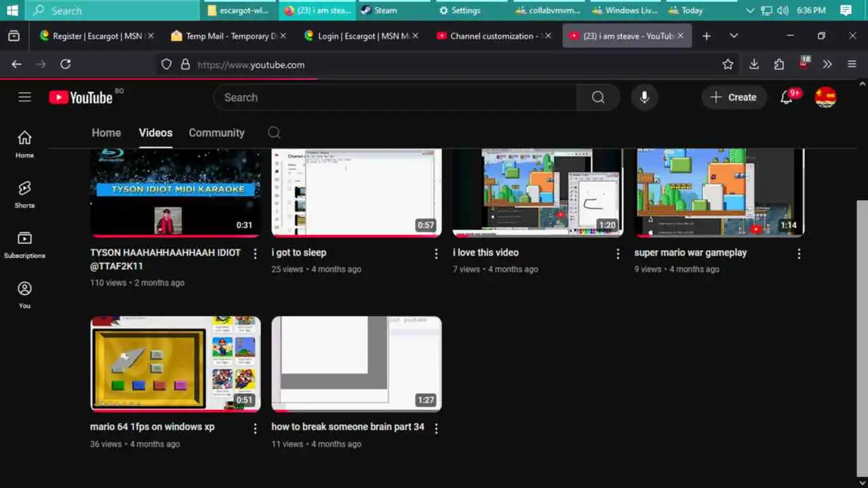The height and width of the screenshot is (488, 868).
Task: Switch to the channel Home tab
Action: (106, 133)
